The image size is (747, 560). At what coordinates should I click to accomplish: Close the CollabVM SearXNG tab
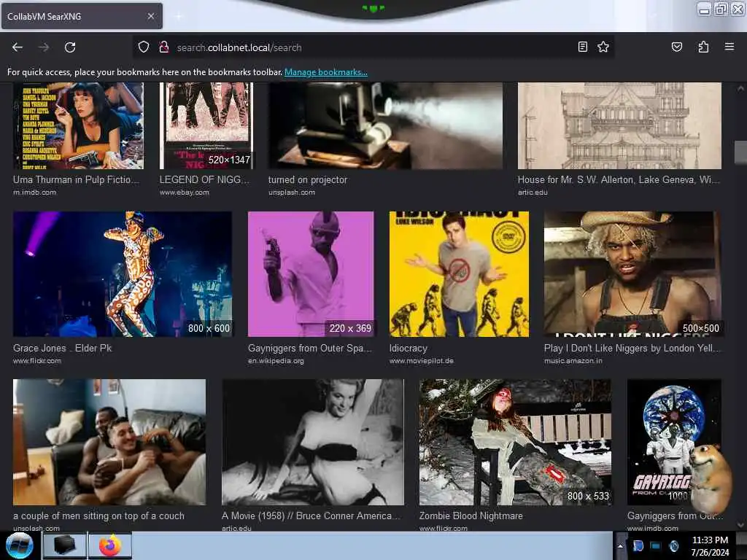[150, 16]
